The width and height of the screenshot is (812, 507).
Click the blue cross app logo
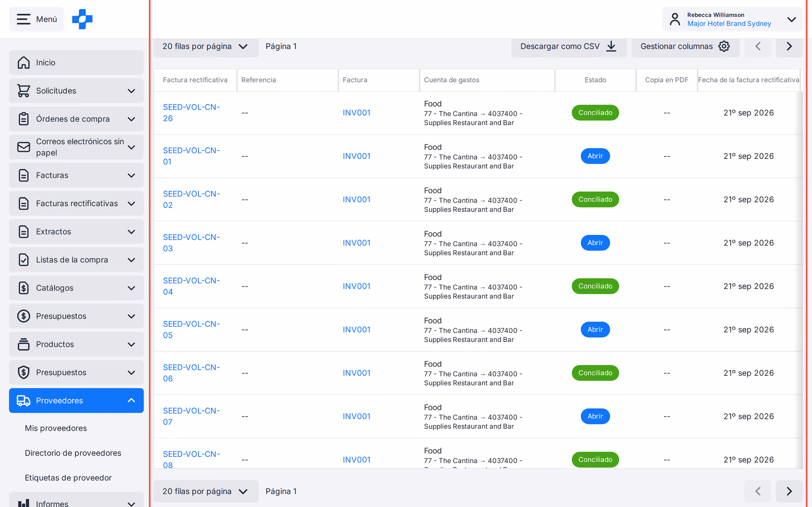click(82, 19)
